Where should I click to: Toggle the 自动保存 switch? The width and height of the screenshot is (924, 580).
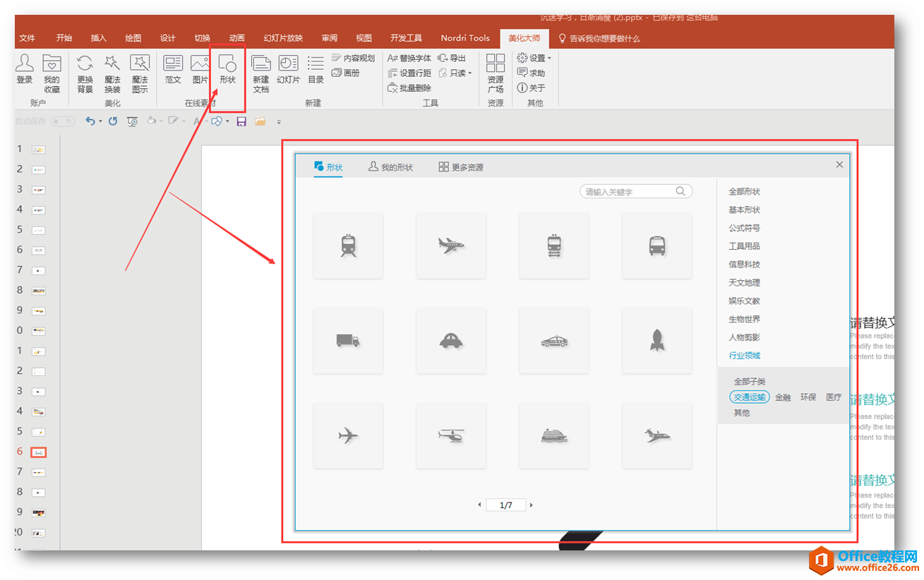(63, 122)
